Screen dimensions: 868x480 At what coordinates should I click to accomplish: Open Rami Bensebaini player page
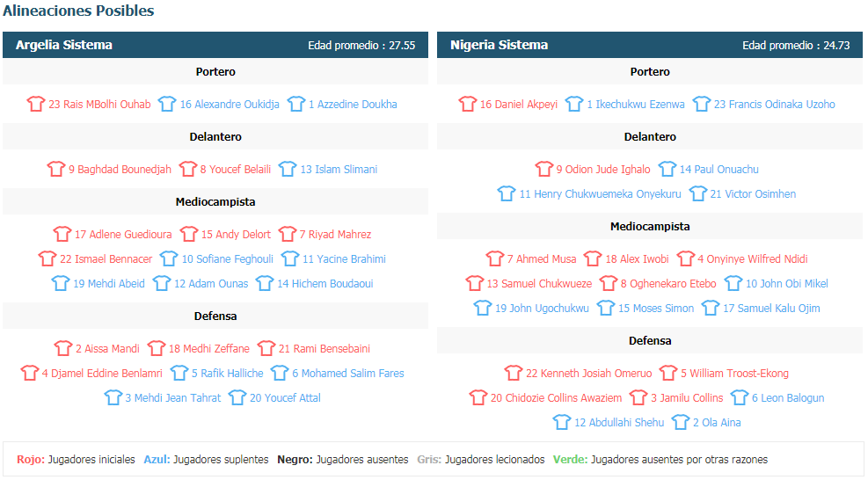coord(325,349)
